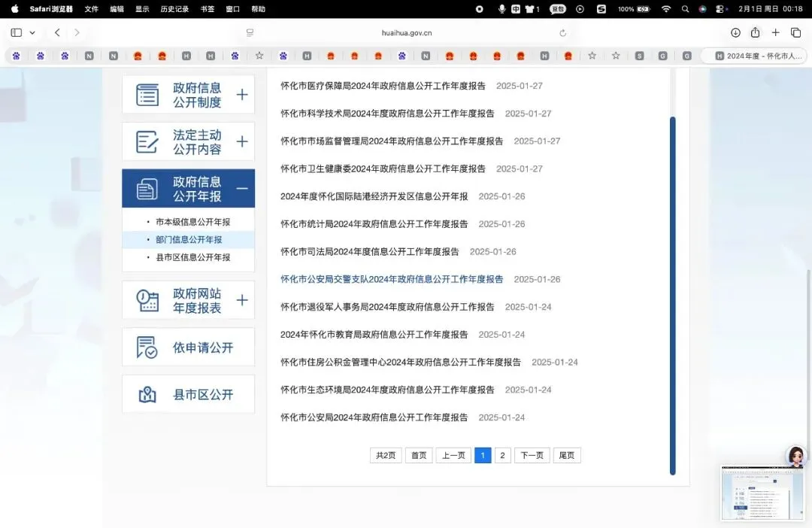Image resolution: width=812 pixels, height=528 pixels.
Task: Toggle the Safari sidebar button
Action: coord(17,32)
